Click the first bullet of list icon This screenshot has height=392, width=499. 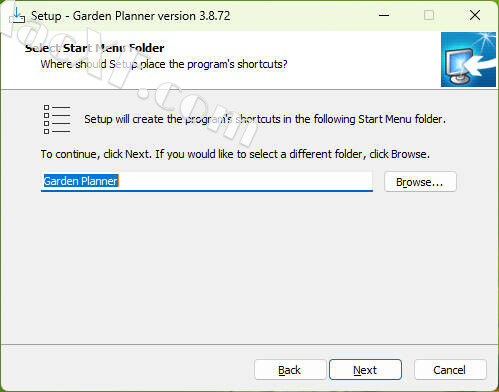[x=46, y=107]
